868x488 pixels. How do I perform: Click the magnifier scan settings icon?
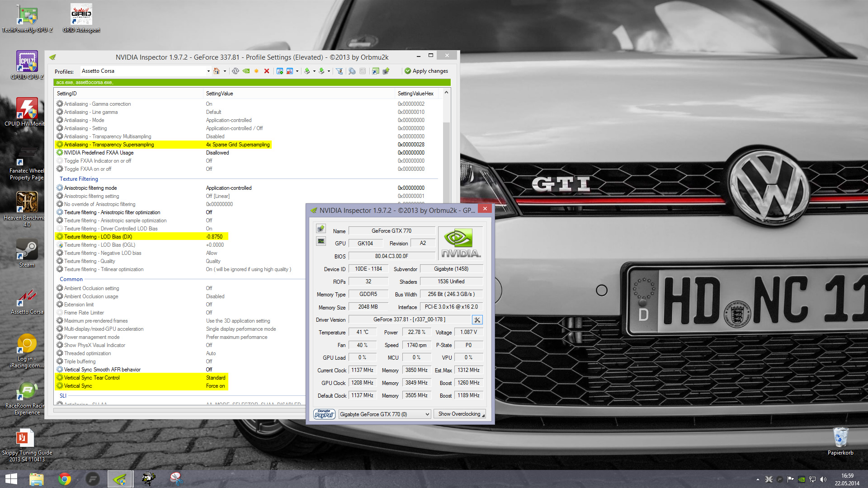click(x=352, y=71)
